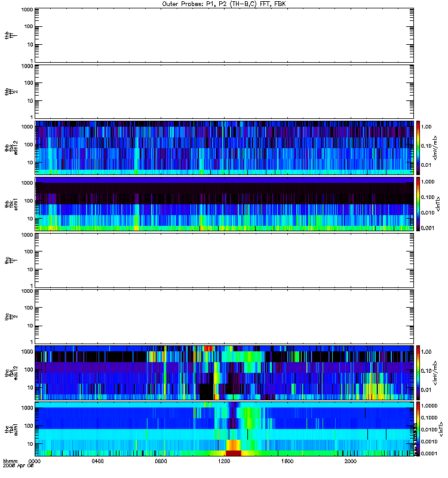
Task: Click the empty thb fff 1 plot panel
Action: [x=225, y=35]
